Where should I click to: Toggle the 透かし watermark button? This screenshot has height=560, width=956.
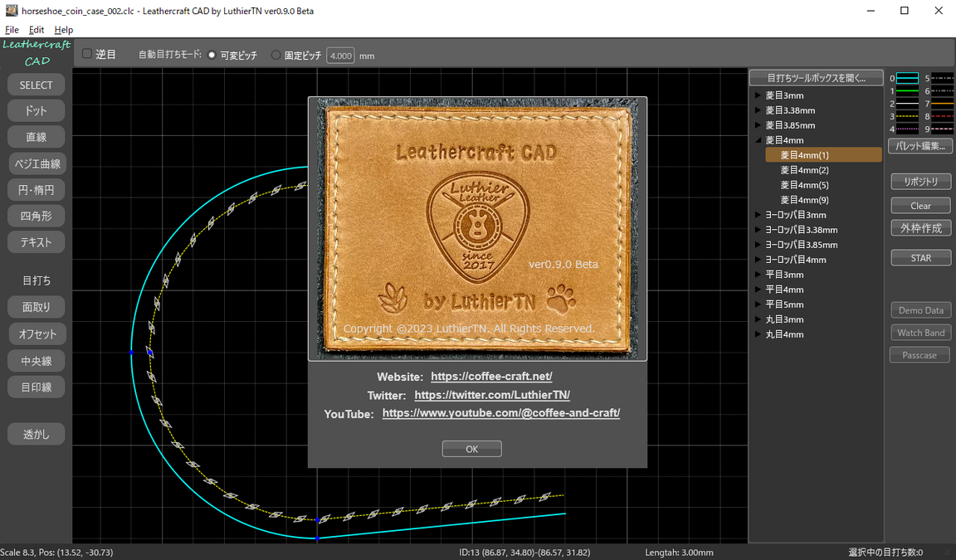(x=36, y=434)
